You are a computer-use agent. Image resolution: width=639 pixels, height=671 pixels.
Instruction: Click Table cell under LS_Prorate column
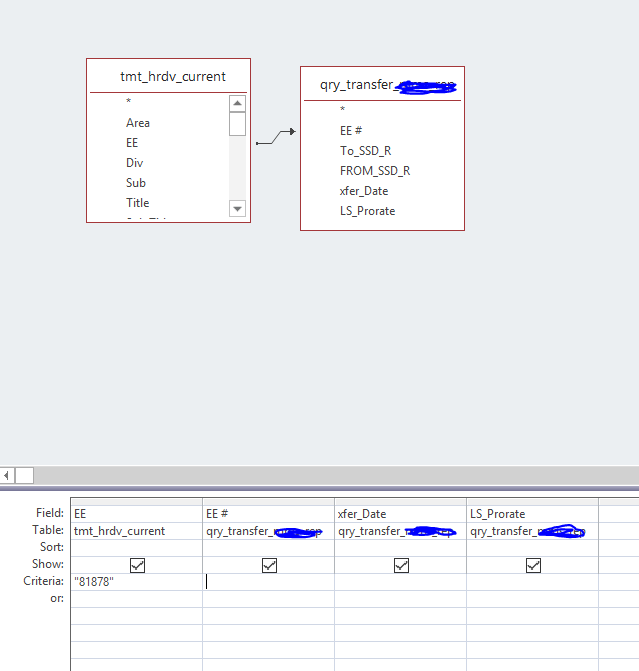pos(532,531)
